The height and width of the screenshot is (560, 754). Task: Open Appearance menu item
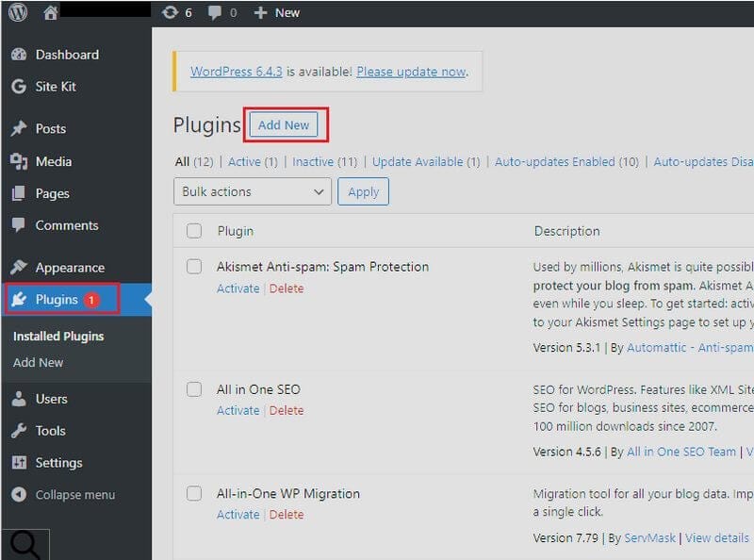coord(70,268)
